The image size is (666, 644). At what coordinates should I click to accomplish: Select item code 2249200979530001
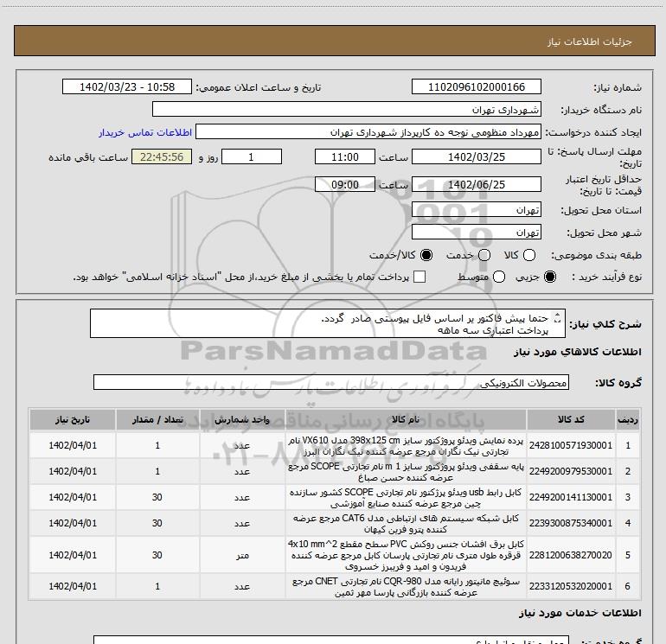point(571,471)
